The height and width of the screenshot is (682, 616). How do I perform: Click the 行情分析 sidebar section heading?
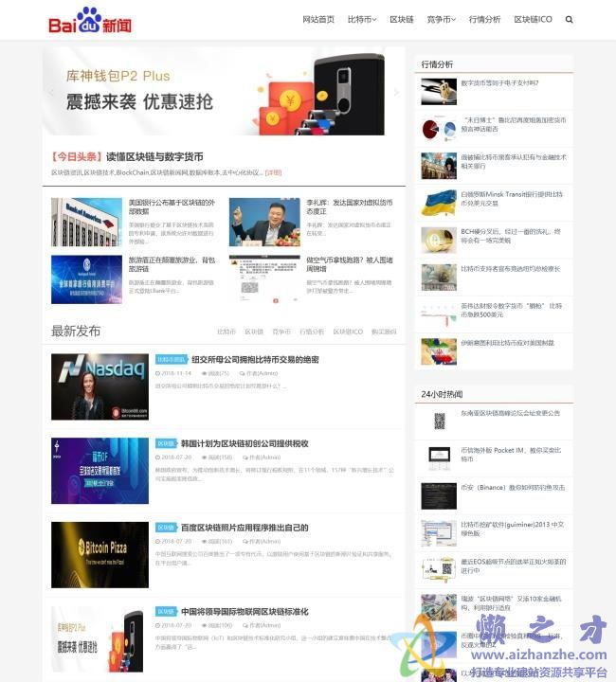tap(437, 64)
